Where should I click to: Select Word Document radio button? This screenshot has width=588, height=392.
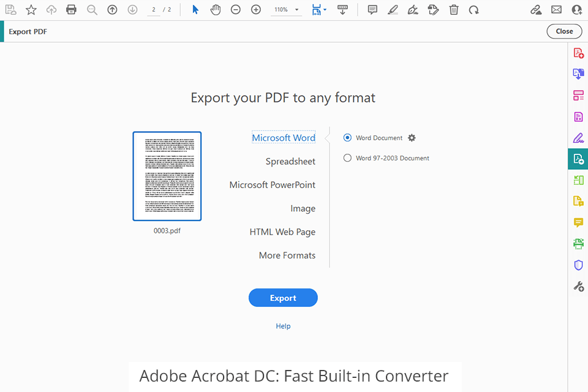[x=347, y=138]
